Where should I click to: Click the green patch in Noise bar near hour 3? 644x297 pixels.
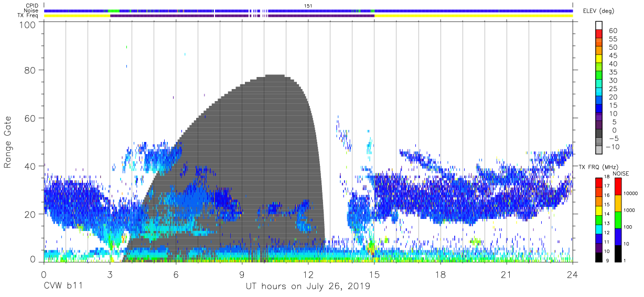click(114, 10)
